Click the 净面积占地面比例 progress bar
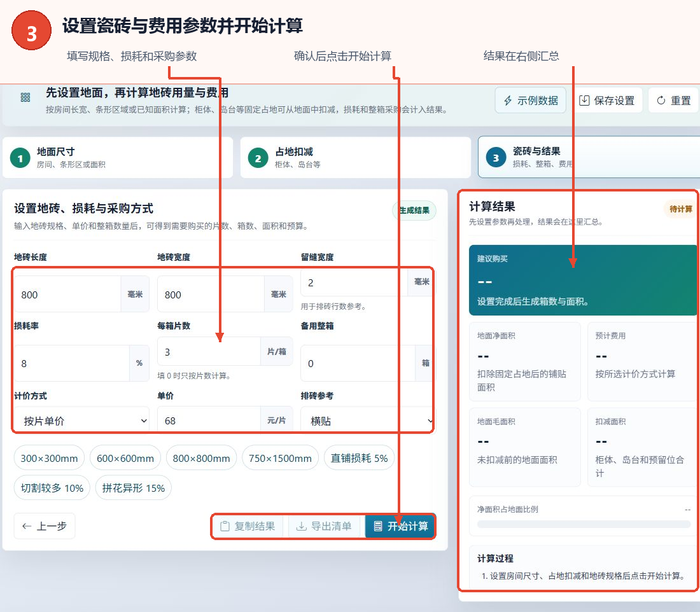 click(584, 524)
